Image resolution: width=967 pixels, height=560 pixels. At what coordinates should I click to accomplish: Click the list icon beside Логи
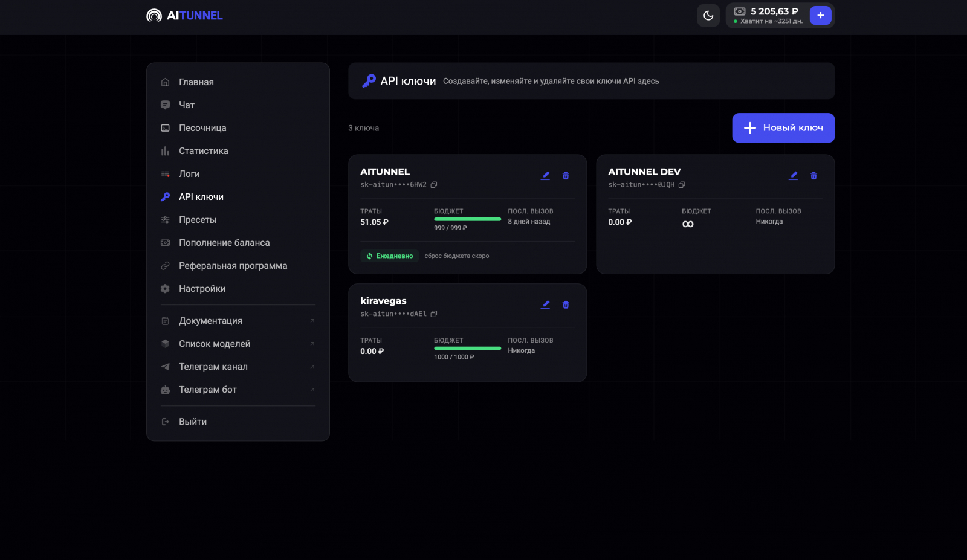pos(165,174)
